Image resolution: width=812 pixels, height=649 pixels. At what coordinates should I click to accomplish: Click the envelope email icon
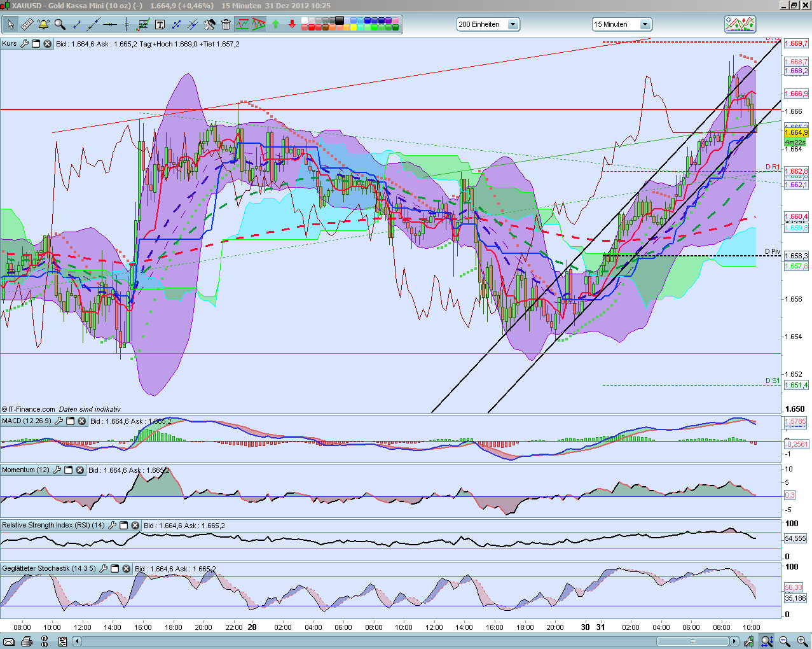9,641
